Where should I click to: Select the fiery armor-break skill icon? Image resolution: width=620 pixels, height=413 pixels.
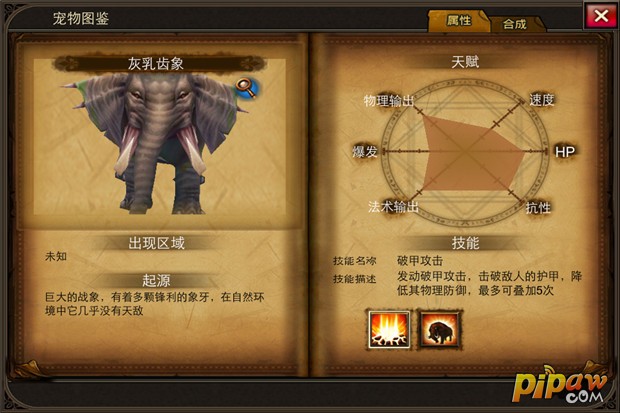click(x=389, y=329)
